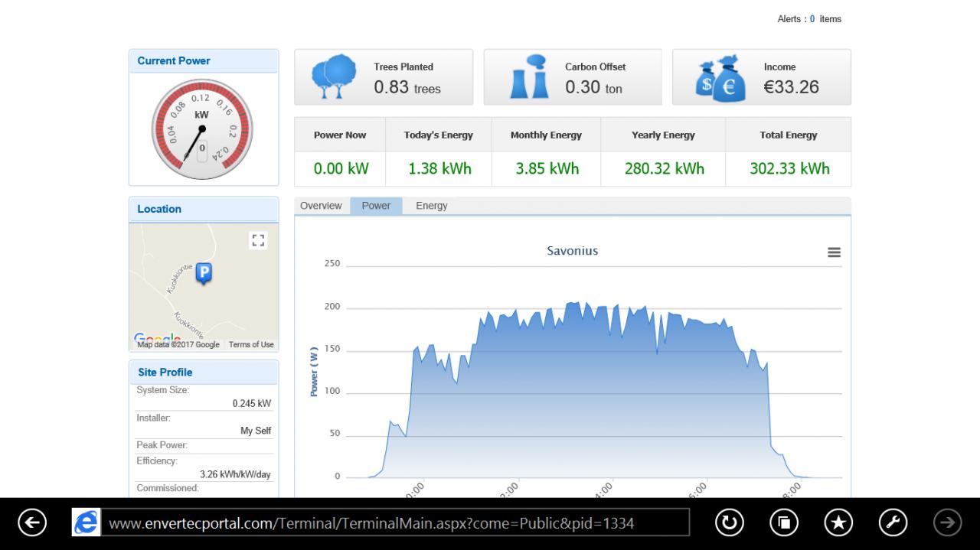Click the browser back arrow button
This screenshot has width=980, height=550.
[32, 522]
